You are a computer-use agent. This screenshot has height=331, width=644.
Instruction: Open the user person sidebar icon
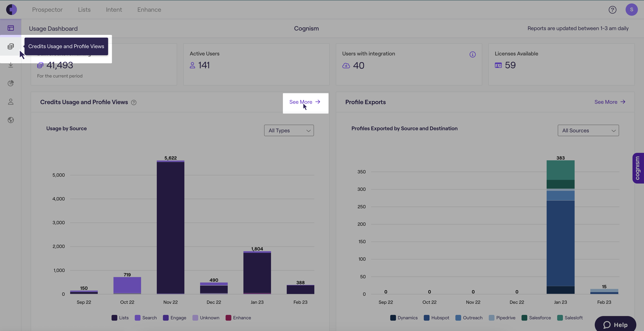click(x=11, y=102)
